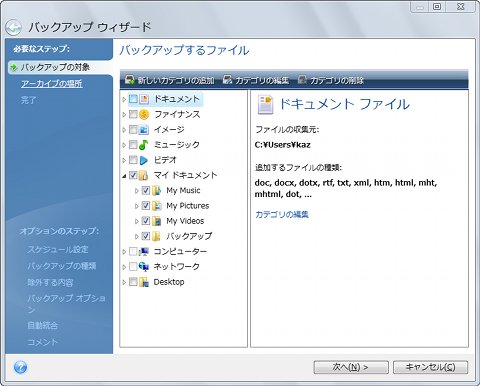Expand the ドキュメント tree node

tap(124, 99)
